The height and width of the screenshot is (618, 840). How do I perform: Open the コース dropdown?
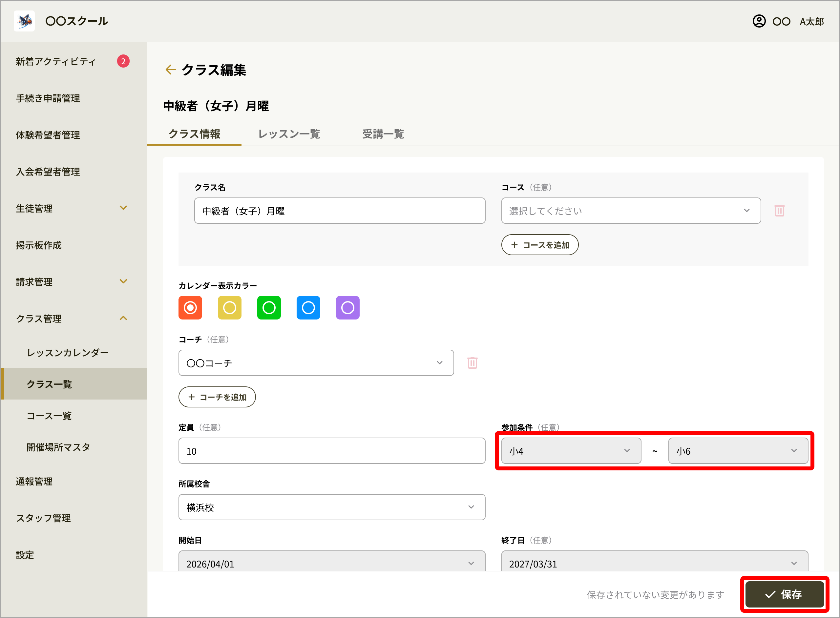pyautogui.click(x=631, y=211)
